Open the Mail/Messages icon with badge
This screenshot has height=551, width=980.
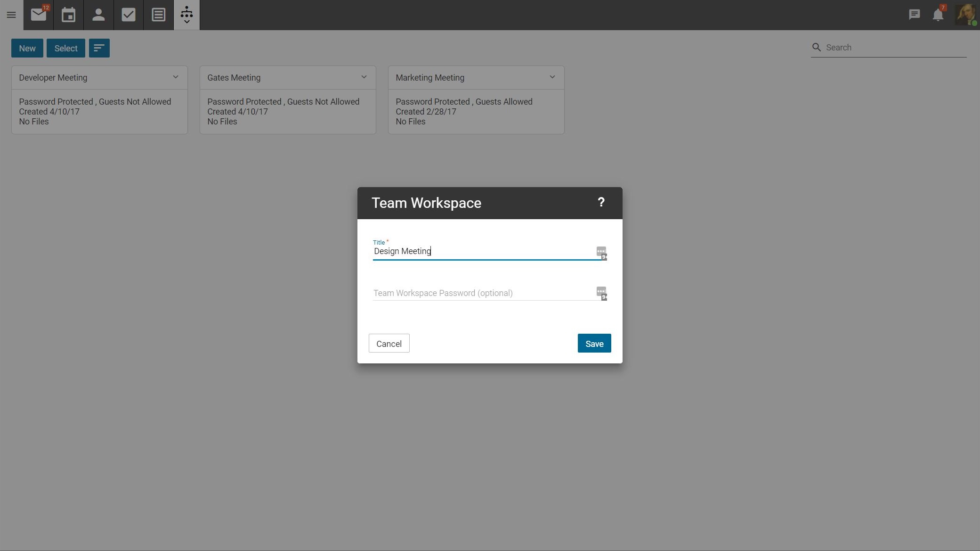(38, 14)
